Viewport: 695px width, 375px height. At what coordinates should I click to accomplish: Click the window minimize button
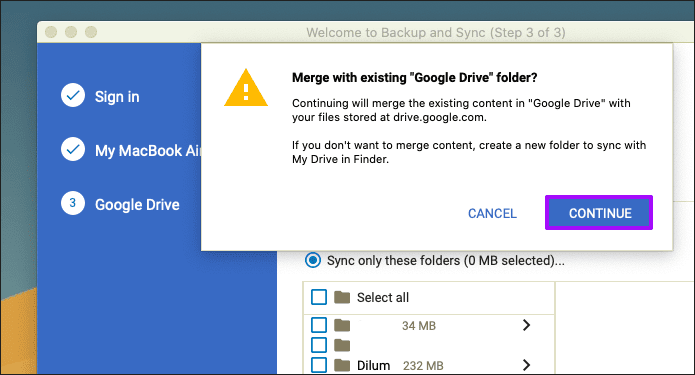pyautogui.click(x=71, y=32)
